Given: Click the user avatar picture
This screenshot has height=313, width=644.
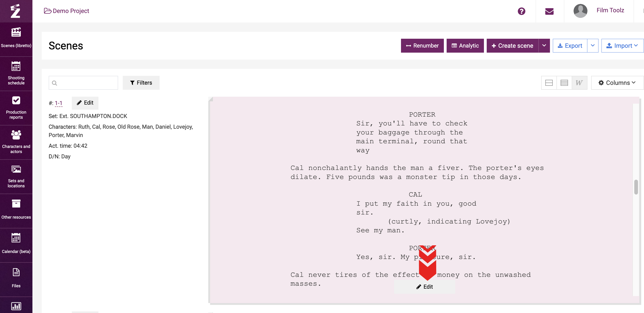Looking at the screenshot, I should [580, 11].
